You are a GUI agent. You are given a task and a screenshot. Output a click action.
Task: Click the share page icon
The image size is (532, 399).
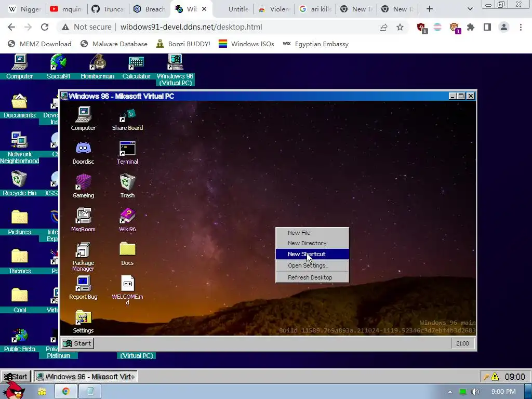pos(383,27)
